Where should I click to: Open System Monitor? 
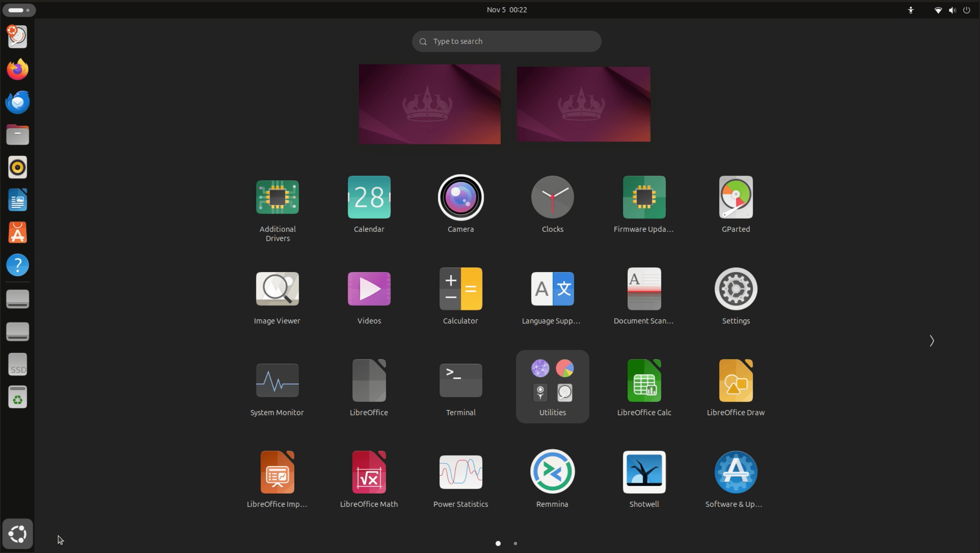pyautogui.click(x=277, y=381)
